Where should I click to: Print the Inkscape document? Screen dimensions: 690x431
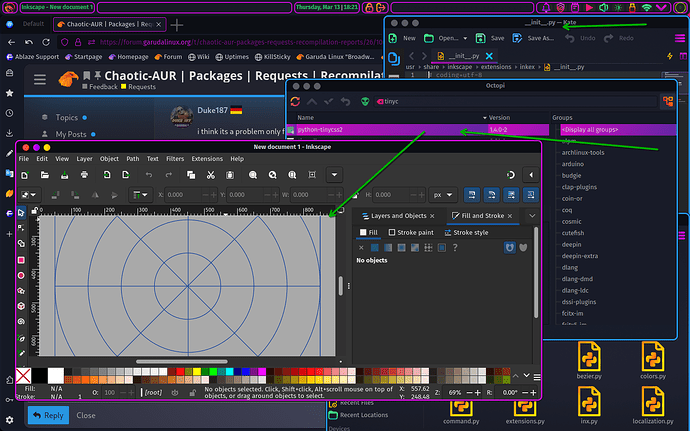point(84,175)
